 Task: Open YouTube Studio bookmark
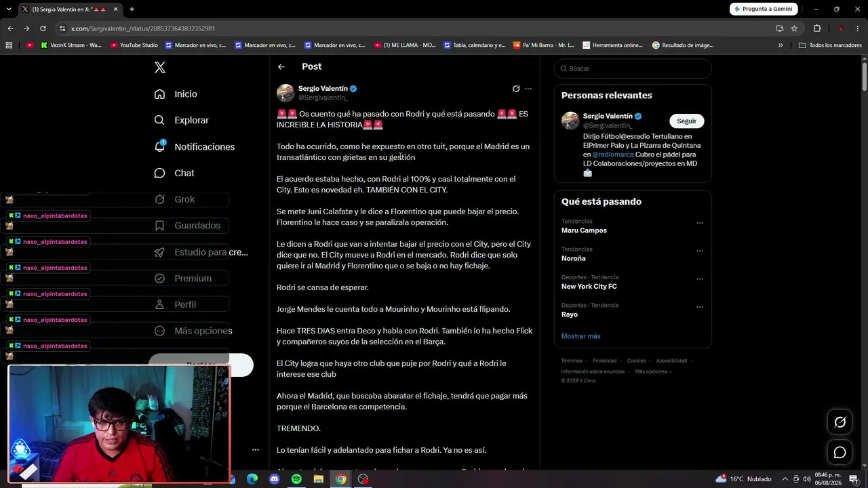click(x=134, y=45)
